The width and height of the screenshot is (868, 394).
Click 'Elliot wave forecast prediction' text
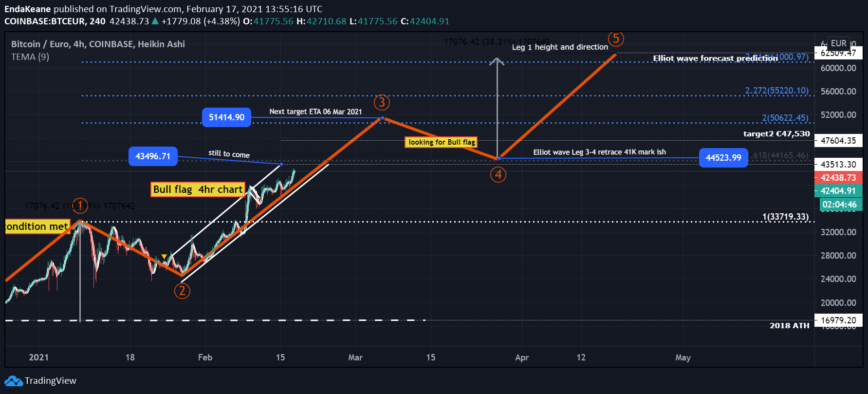tap(715, 58)
